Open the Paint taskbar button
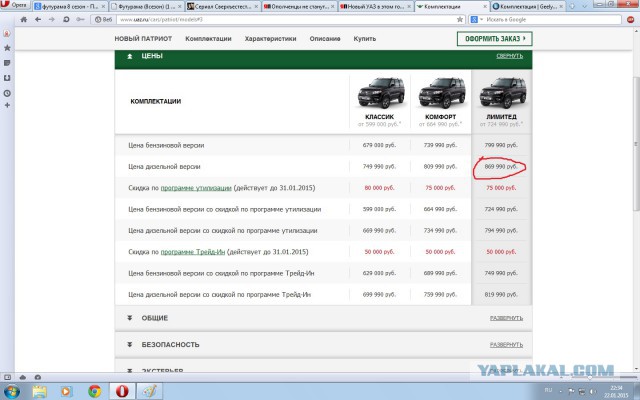This screenshot has width=640, height=400. point(149,392)
